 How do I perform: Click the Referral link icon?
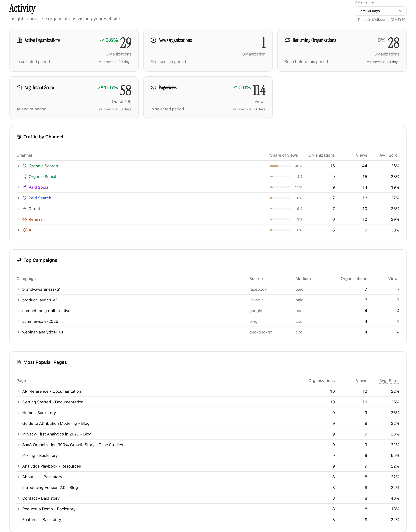[25, 219]
